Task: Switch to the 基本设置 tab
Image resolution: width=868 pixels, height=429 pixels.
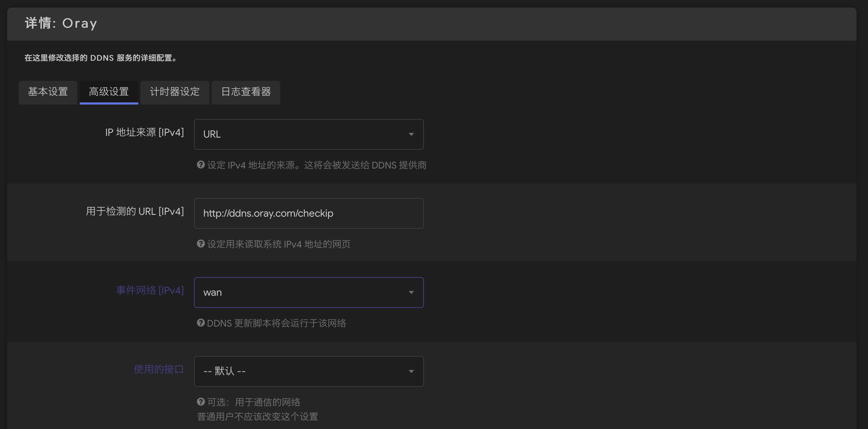Action: pos(48,92)
